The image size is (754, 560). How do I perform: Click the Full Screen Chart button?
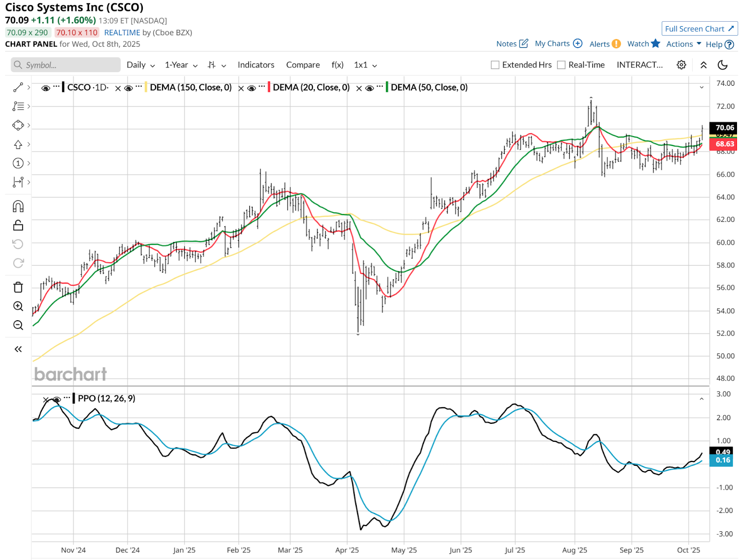(699, 29)
